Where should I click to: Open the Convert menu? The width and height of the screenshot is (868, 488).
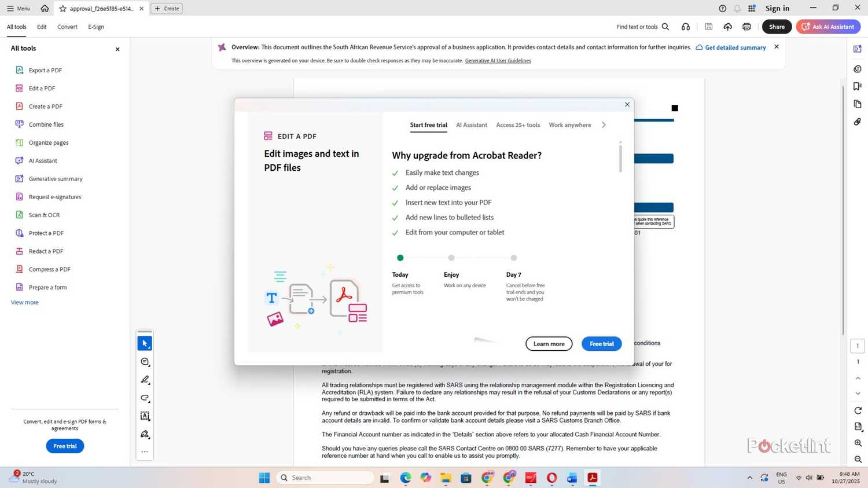pyautogui.click(x=67, y=27)
